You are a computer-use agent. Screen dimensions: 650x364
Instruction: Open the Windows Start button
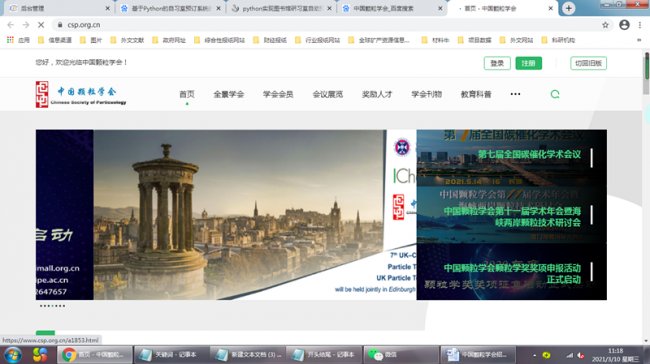(x=13, y=355)
